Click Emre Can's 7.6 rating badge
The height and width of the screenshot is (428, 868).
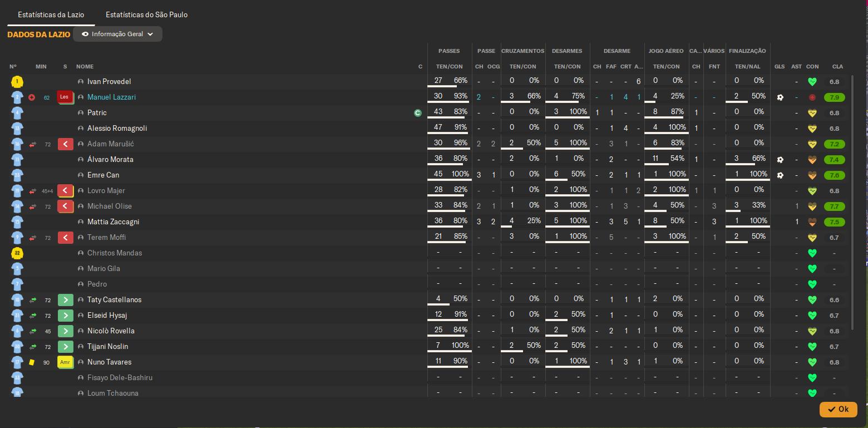[834, 175]
